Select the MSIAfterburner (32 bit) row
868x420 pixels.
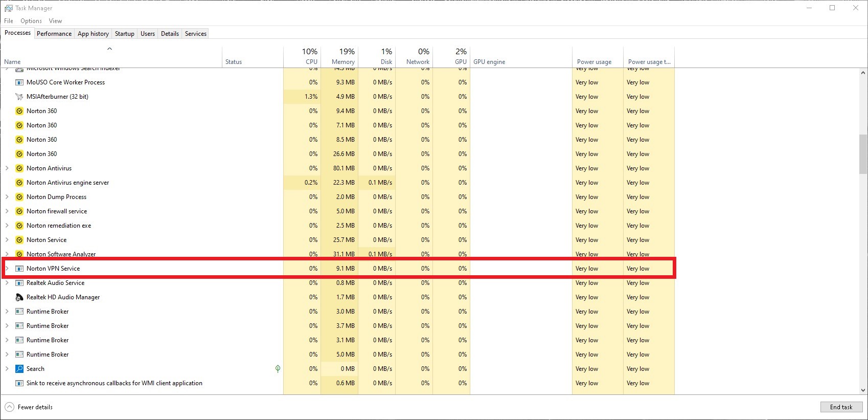338,97
